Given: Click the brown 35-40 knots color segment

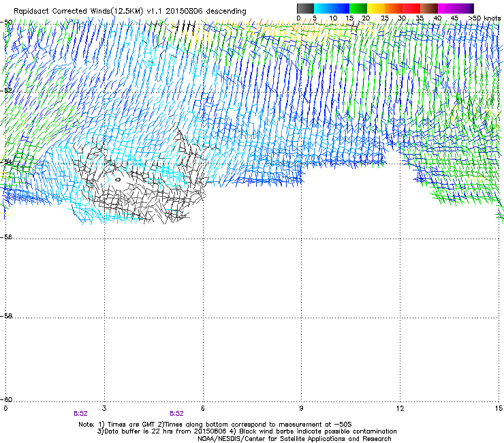Looking at the screenshot, I should coord(429,8).
